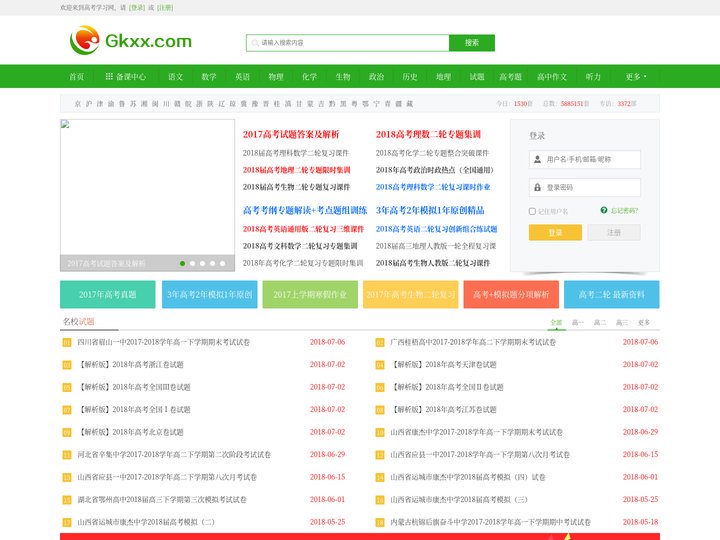Viewport: 720px width, 540px height.
Task: Open 高考考纲专题解读+考点题组训练 headline
Action: click(305, 210)
